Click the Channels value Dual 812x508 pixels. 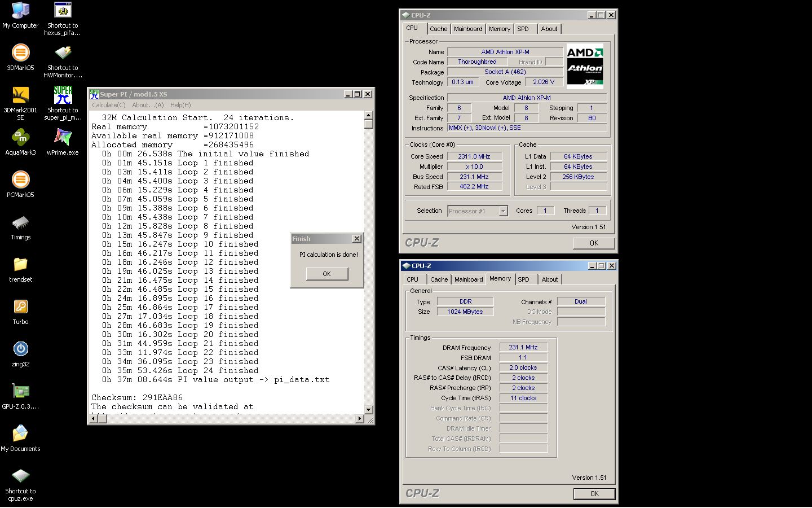(x=581, y=301)
